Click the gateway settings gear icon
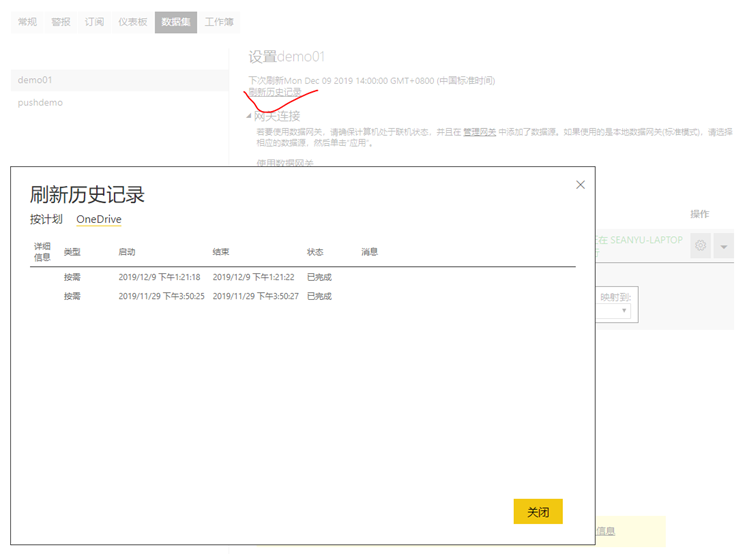Viewport: 747px width, 554px height. pyautogui.click(x=700, y=245)
